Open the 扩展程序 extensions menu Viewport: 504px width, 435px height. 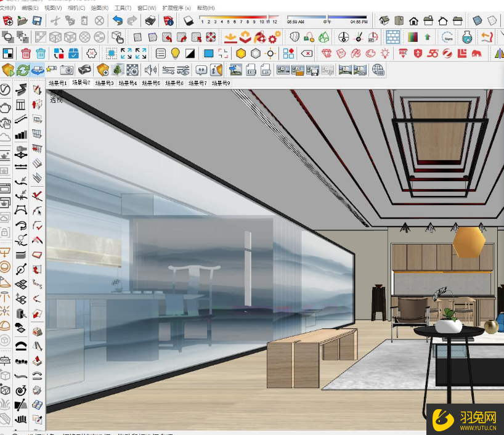point(176,8)
